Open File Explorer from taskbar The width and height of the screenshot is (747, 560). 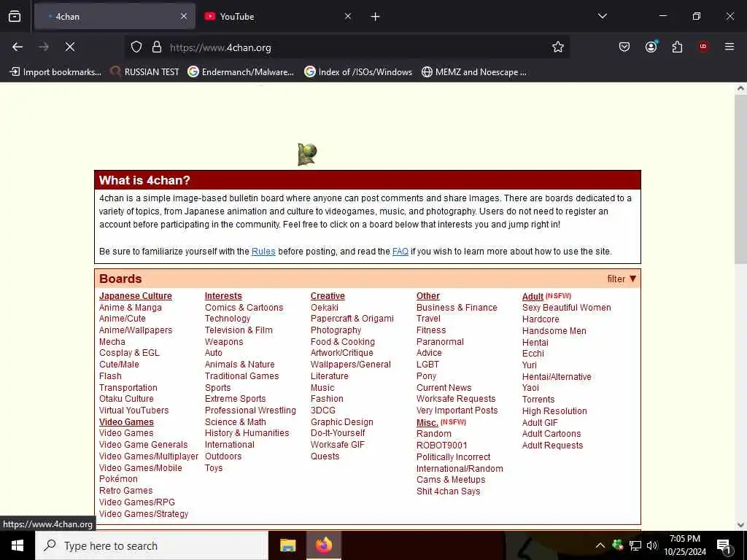click(x=287, y=545)
